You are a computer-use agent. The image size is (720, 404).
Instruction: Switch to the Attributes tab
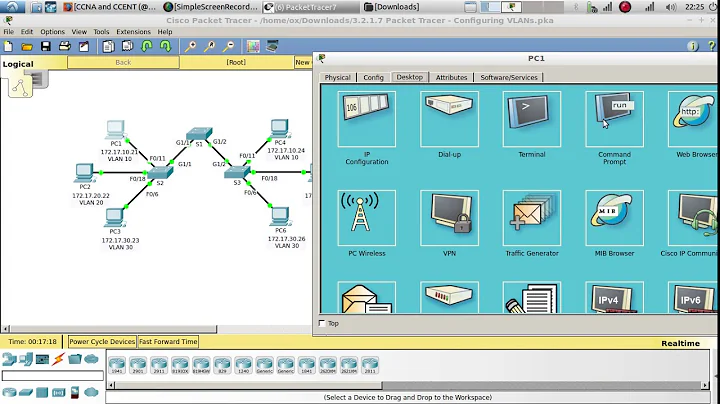click(x=451, y=77)
